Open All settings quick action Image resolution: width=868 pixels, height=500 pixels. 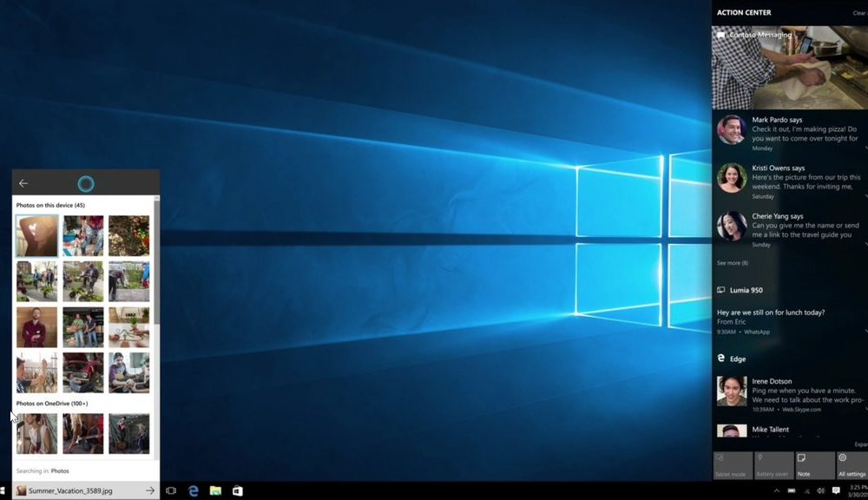[x=852, y=465]
